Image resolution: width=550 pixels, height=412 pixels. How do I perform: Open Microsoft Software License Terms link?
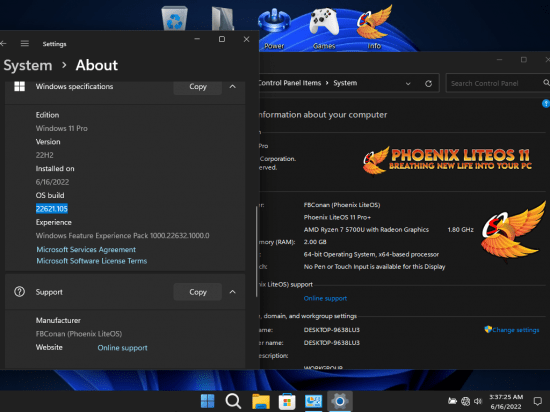pyautogui.click(x=92, y=261)
